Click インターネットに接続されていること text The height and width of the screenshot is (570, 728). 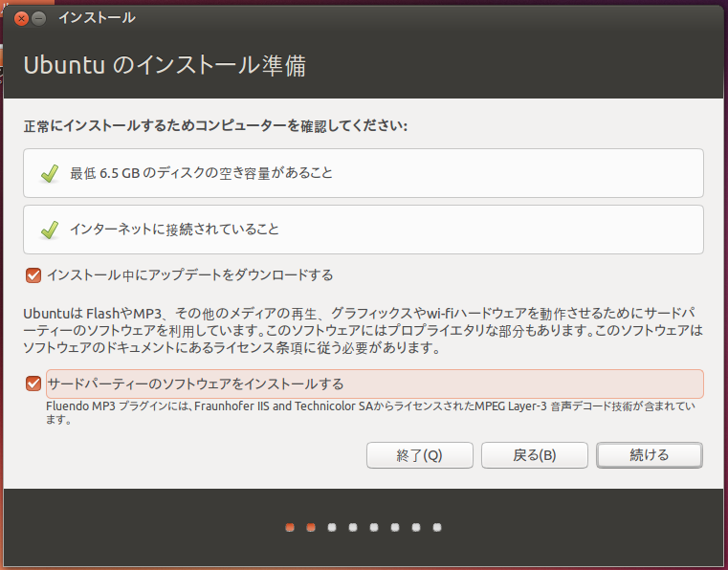174,230
